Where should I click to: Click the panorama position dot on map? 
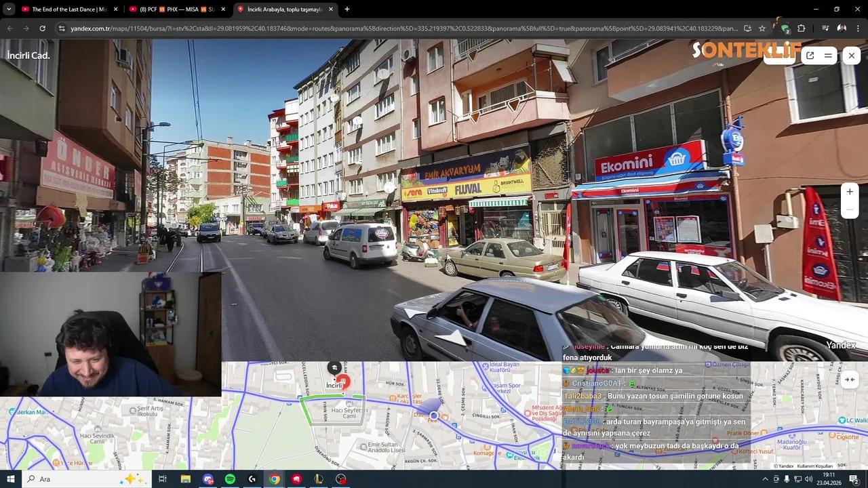click(x=434, y=415)
